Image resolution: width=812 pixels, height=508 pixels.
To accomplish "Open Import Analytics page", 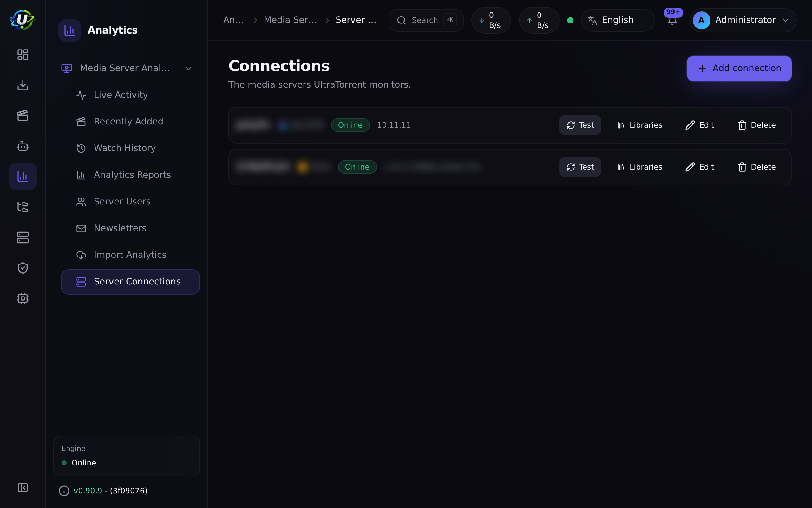I will click(x=130, y=255).
